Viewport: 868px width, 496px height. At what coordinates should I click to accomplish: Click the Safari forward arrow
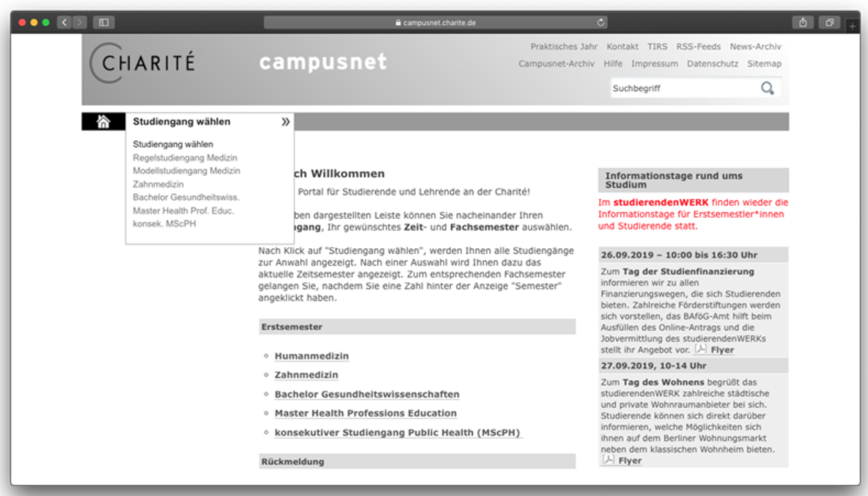click(80, 22)
